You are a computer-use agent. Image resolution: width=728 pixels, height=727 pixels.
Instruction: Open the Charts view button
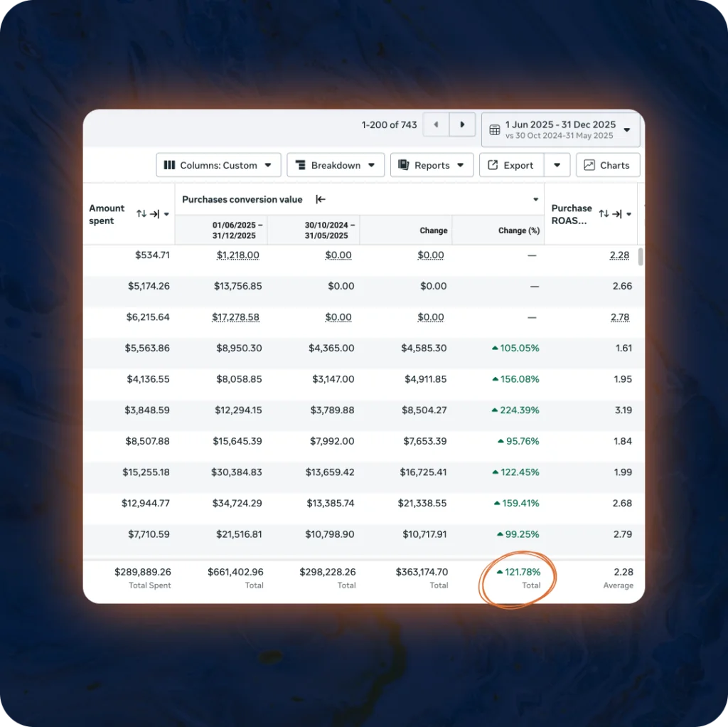click(x=608, y=165)
